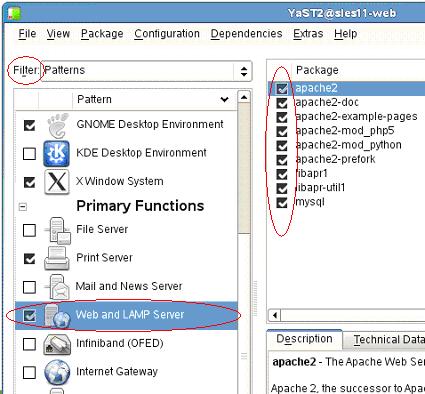This screenshot has height=394, width=425.
Task: Open the Help menu
Action: click(x=346, y=34)
